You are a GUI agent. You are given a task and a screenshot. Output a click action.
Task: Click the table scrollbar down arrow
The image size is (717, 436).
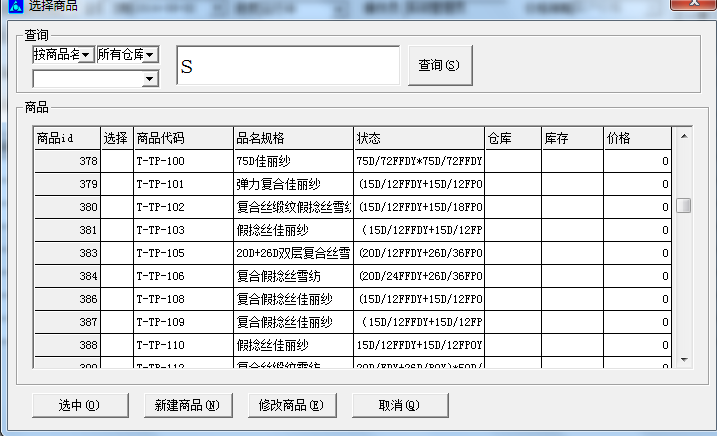[x=684, y=360]
